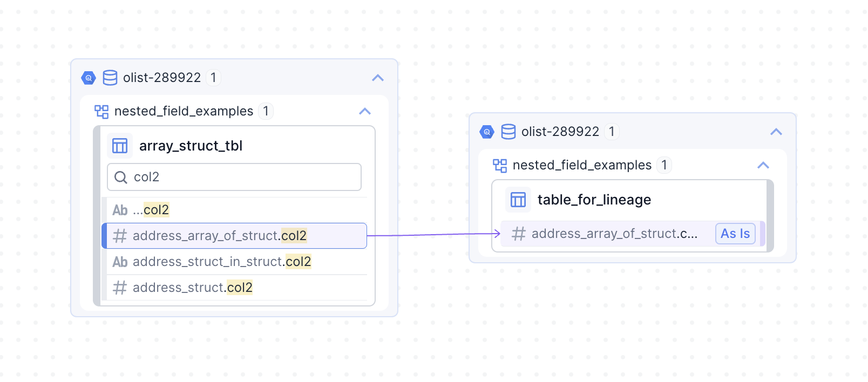Collapse the right olist-289922 database group
The image size is (868, 382).
point(776,132)
